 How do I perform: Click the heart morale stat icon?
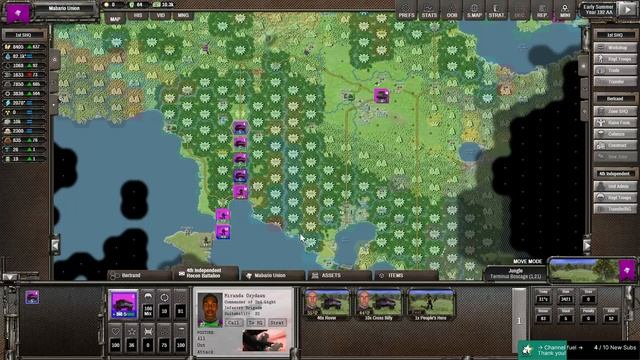116,331
